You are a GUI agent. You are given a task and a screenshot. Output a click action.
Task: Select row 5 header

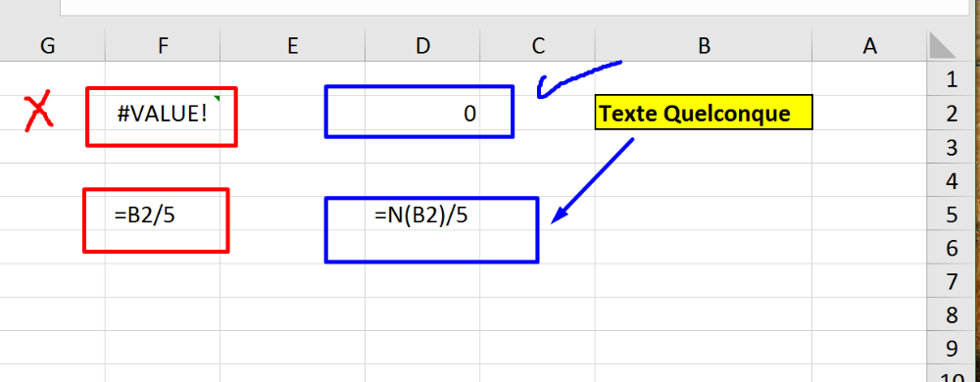pos(952,215)
